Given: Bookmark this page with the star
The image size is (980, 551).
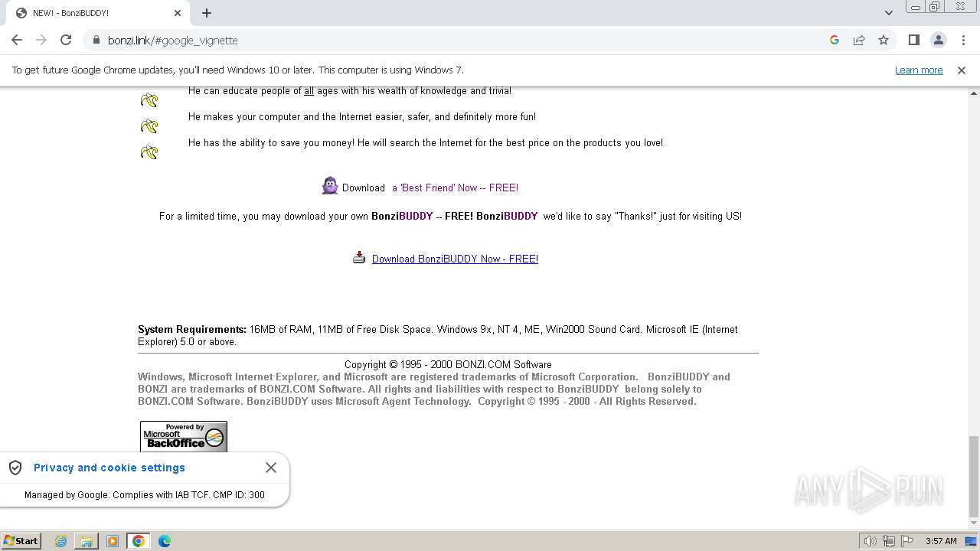Looking at the screenshot, I should (884, 40).
